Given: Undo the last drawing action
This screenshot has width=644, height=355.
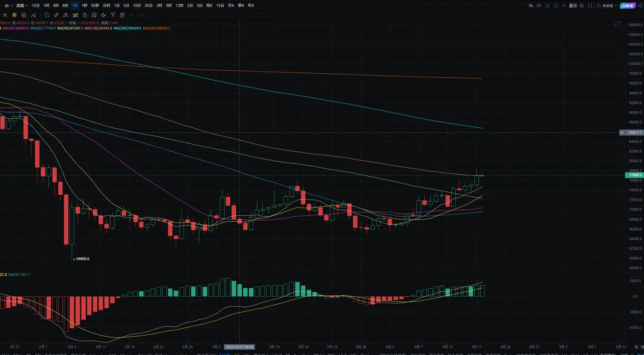Looking at the screenshot, I should [132, 15].
